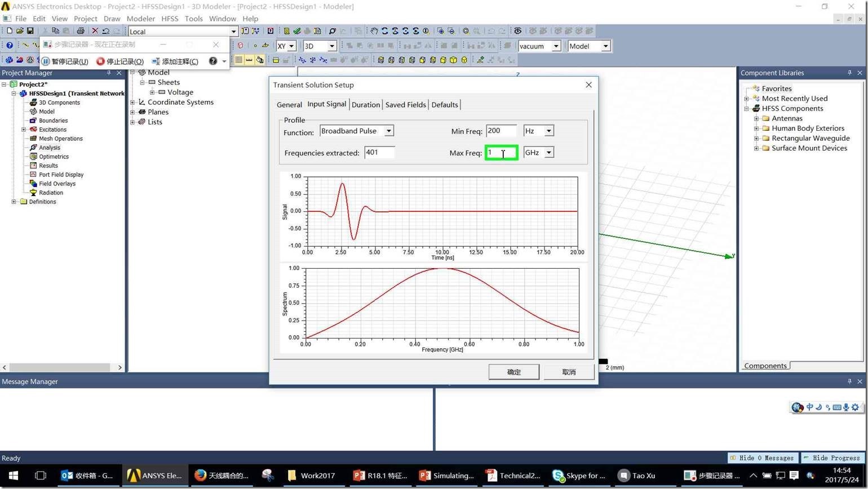
Task: Click the Pan hand tool in toolbar
Action: coord(374,31)
